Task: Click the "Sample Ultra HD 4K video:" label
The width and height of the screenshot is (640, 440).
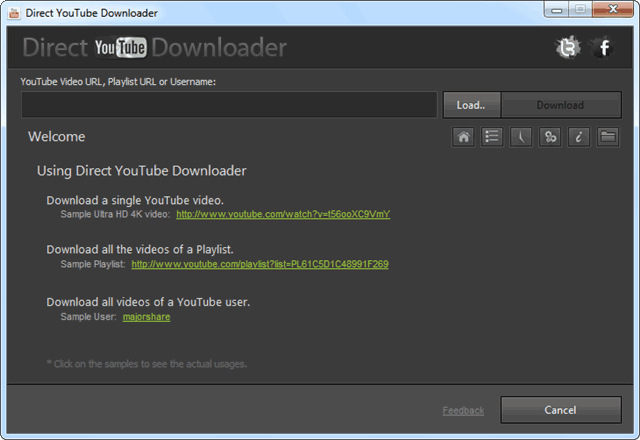Action: pos(115,214)
